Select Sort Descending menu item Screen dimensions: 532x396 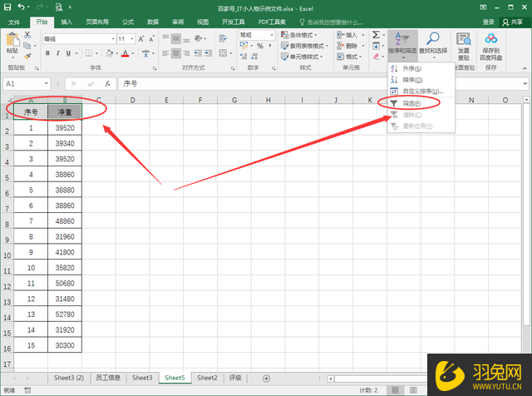(x=421, y=80)
